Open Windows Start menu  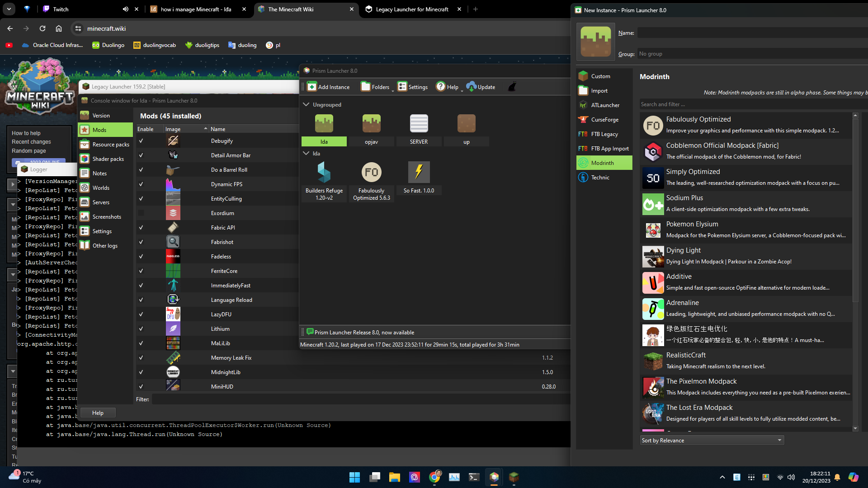click(x=354, y=477)
